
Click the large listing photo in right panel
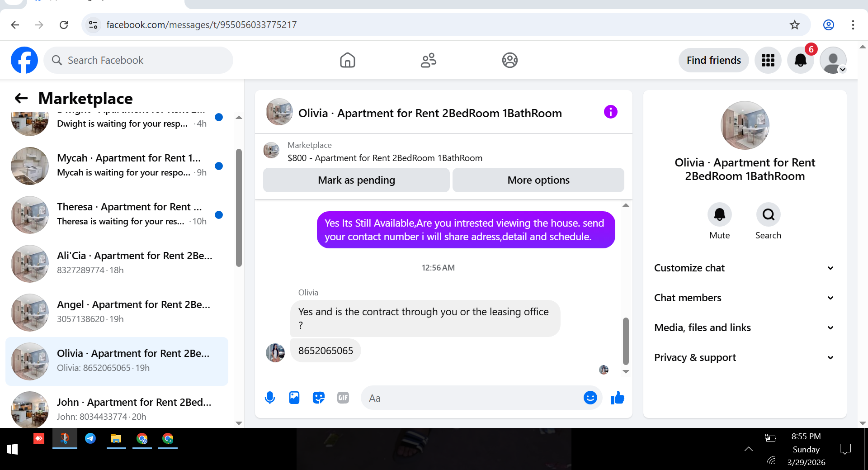pos(745,125)
